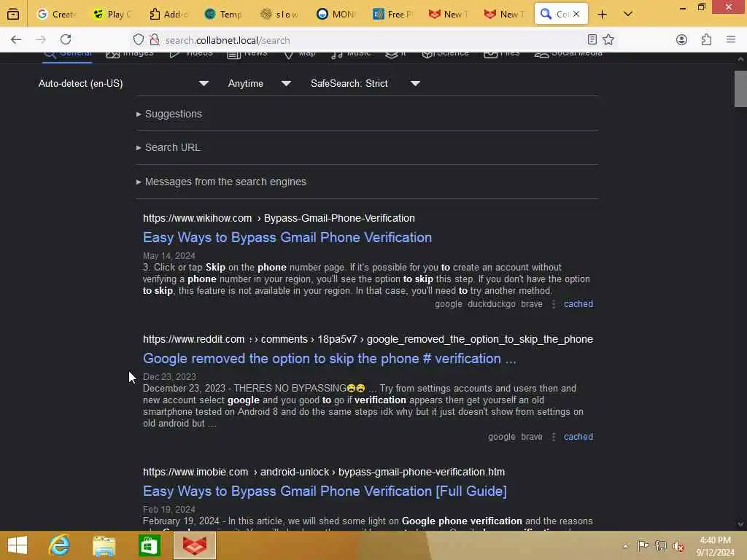Switch to the 'Add-o' tab
Screen dimensions: 747x560
click(169, 15)
